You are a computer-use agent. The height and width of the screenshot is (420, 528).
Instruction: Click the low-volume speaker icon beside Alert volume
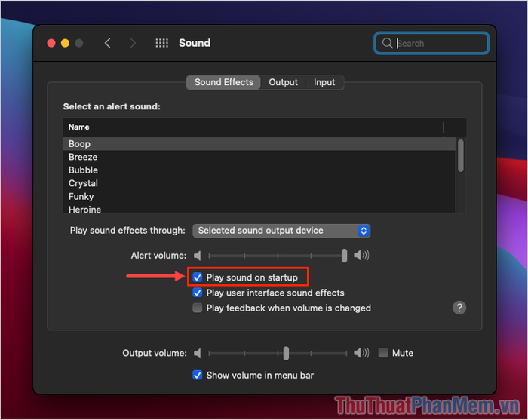(x=198, y=256)
